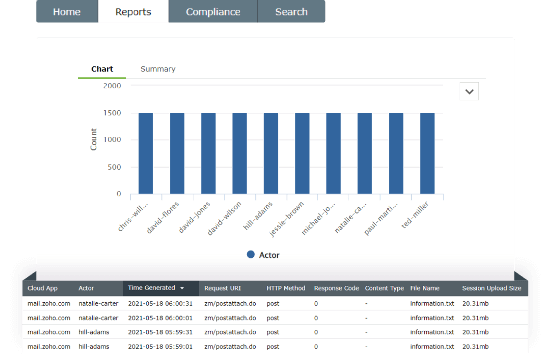Select the Reports tab
Screen dimensions: 551x364
(133, 12)
